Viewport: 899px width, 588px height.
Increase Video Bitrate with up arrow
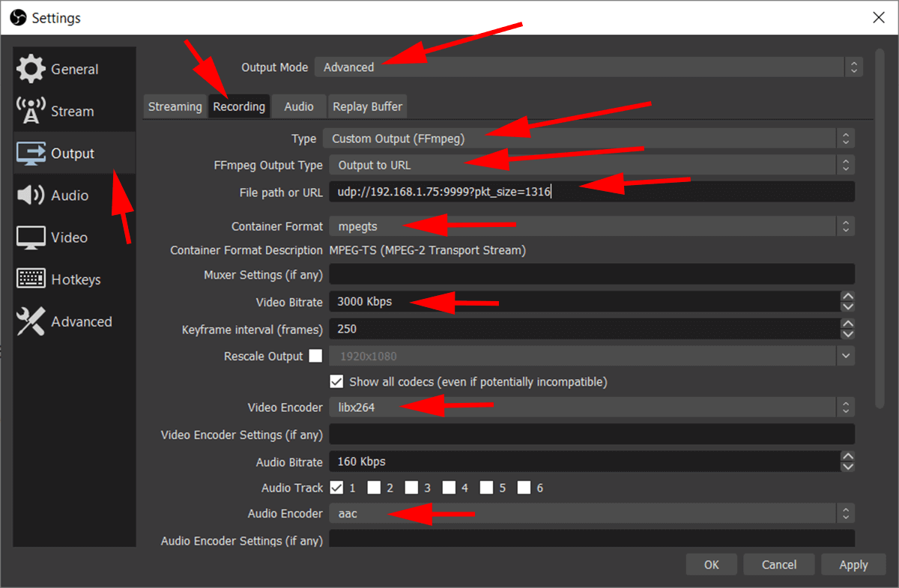[848, 297]
